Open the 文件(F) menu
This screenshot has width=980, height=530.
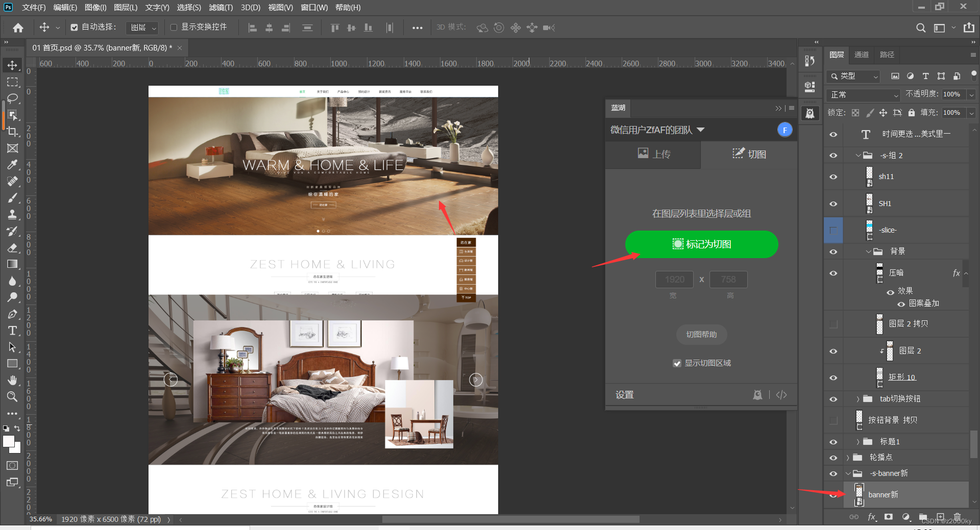pyautogui.click(x=34, y=7)
